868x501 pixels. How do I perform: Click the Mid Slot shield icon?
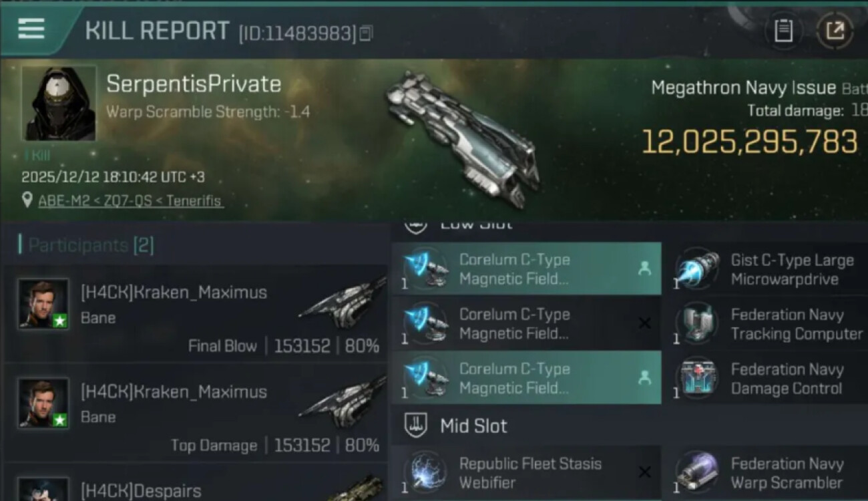pyautogui.click(x=417, y=426)
